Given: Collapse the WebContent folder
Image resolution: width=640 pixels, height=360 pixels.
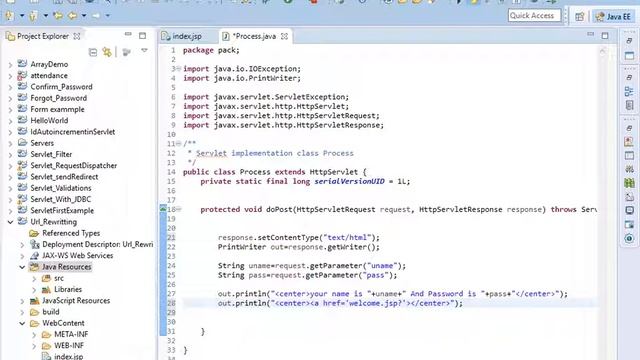Looking at the screenshot, I should 22,323.
